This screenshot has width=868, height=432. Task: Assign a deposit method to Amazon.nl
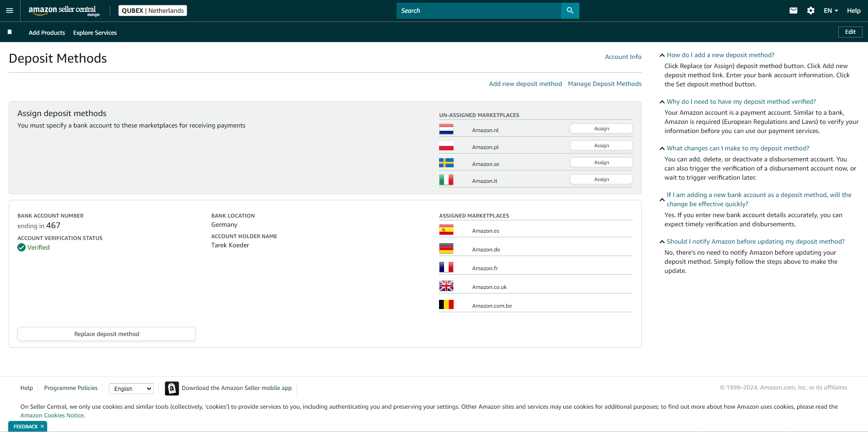pos(601,129)
